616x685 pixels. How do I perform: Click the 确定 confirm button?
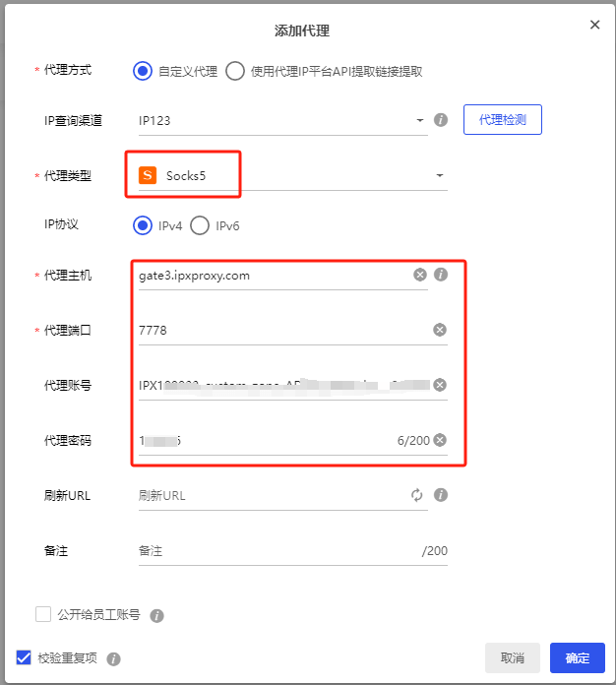[577, 657]
